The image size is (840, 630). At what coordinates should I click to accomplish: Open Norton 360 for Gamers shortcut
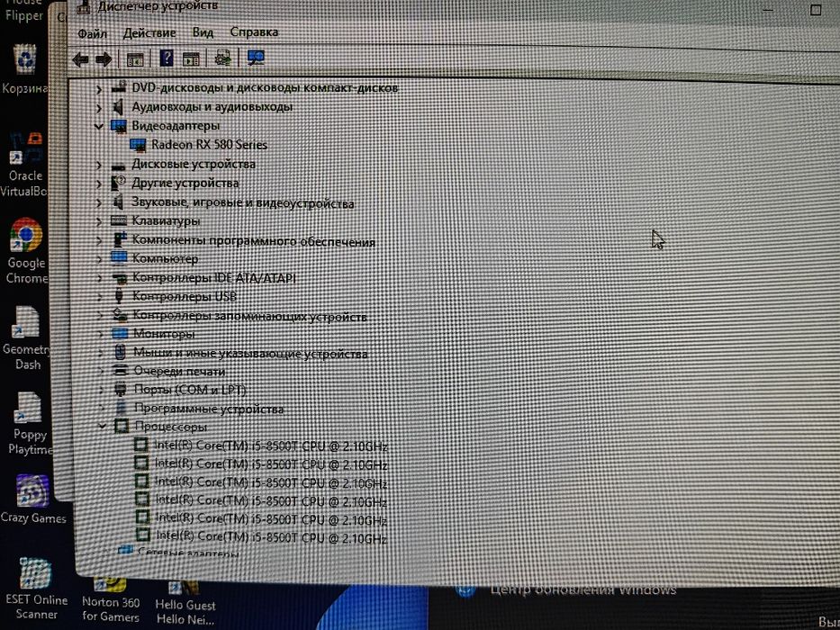(111, 600)
